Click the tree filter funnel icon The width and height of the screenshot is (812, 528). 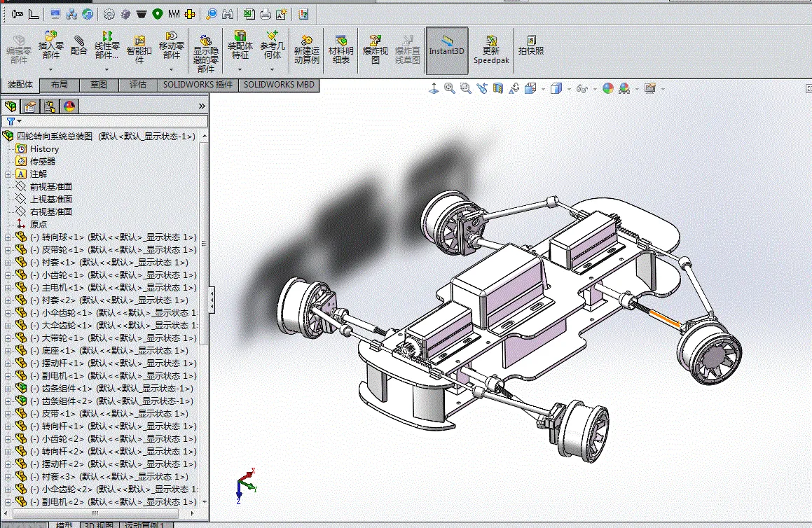pos(11,121)
